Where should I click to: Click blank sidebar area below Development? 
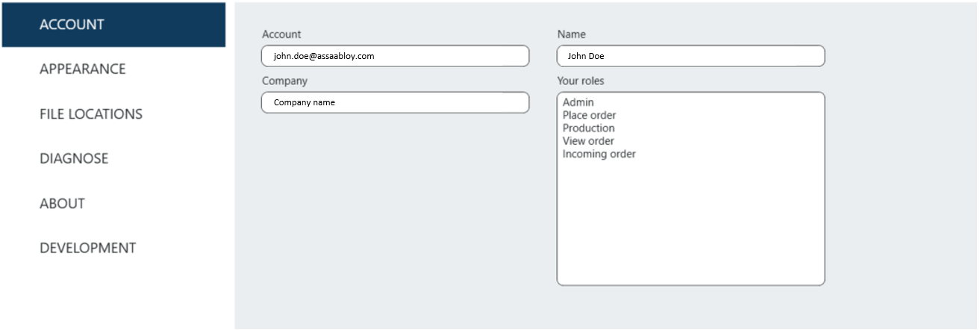tap(112, 295)
